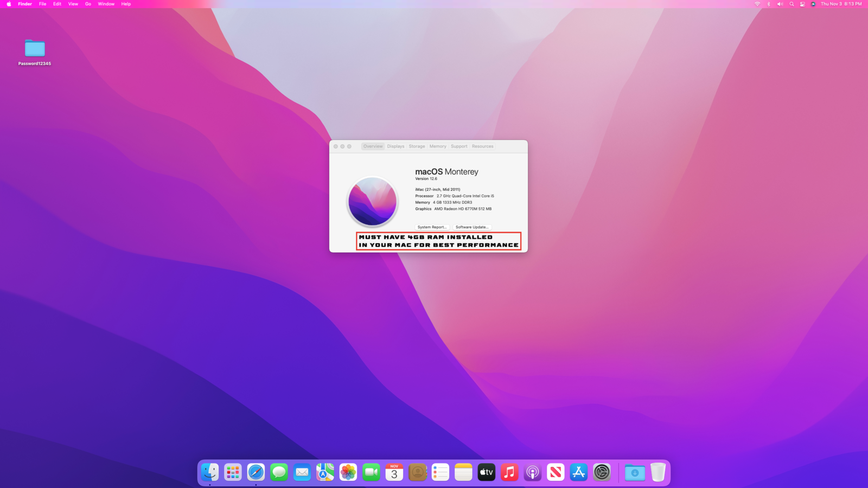Open the Photos app in the Dock

(348, 472)
